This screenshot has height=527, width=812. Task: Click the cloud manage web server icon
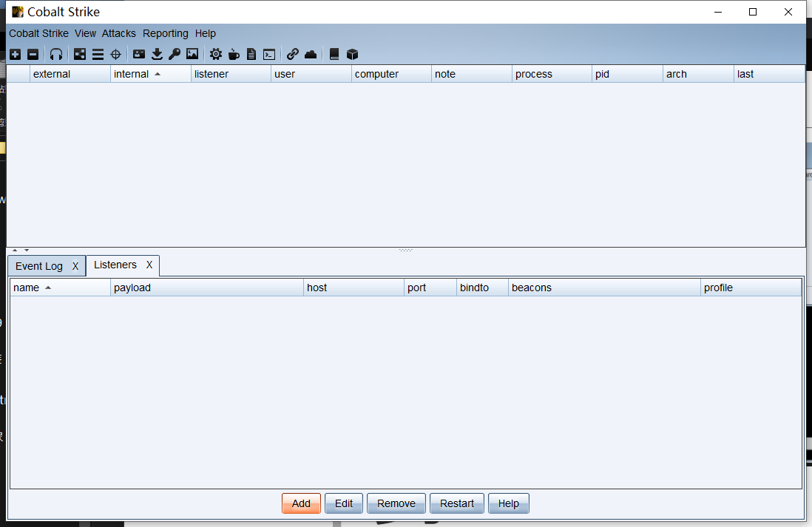311,55
